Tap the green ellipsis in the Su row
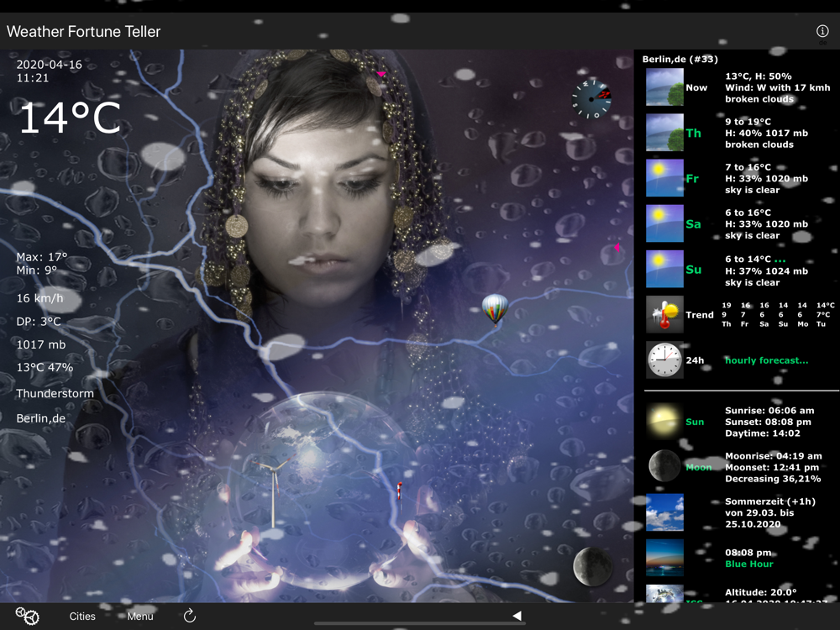The width and height of the screenshot is (840, 630). [780, 260]
